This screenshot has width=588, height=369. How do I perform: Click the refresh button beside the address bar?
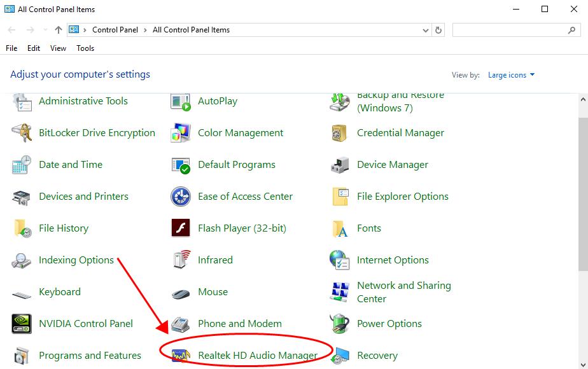tap(438, 30)
